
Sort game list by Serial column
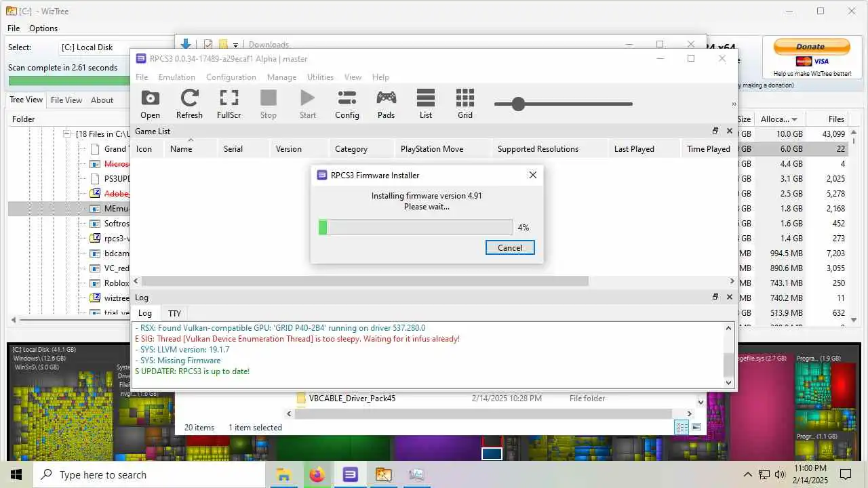(x=243, y=148)
